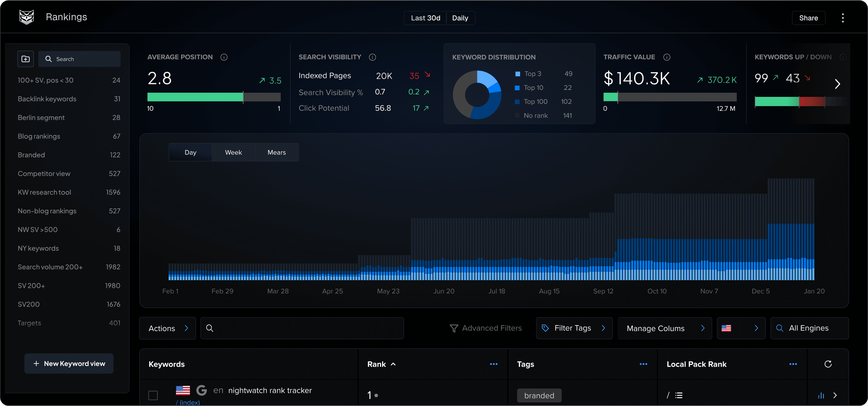Click the bar chart icon in the keyword row
The width and height of the screenshot is (868, 406).
[x=821, y=396]
